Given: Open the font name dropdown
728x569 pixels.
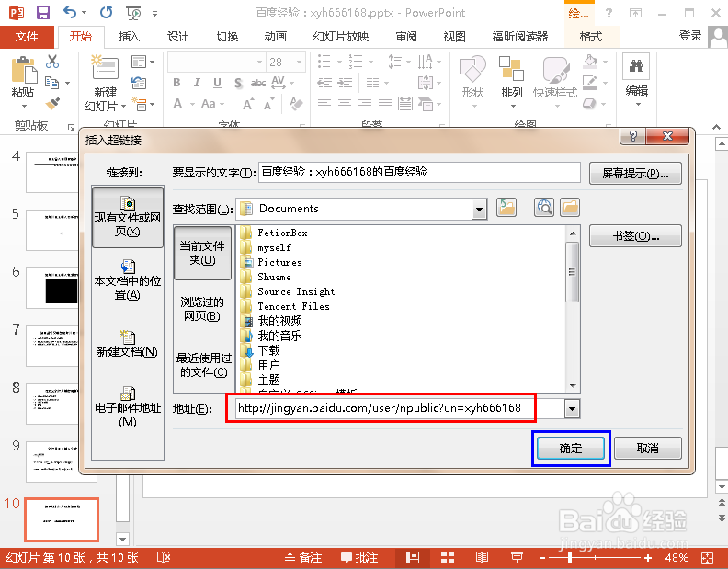Looking at the screenshot, I should 259,62.
